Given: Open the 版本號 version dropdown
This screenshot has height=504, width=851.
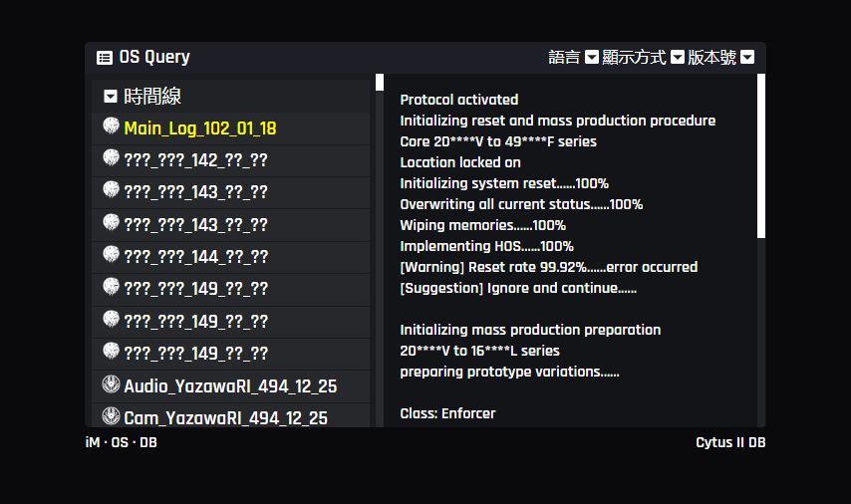Looking at the screenshot, I should pos(720,58).
